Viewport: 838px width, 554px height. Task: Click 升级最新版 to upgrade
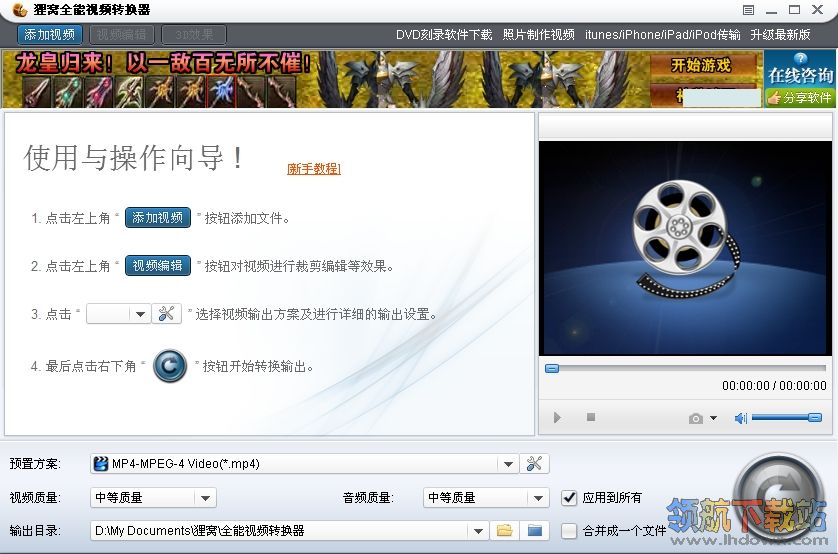tap(780, 35)
